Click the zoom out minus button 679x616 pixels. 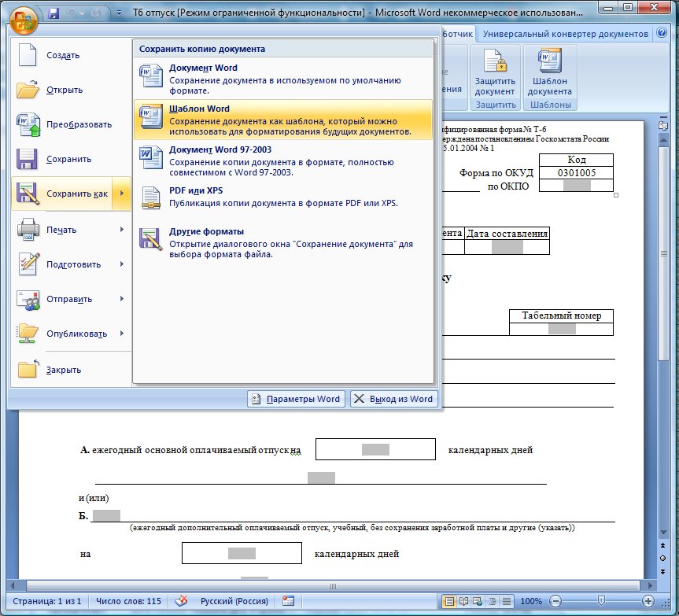coord(555,601)
